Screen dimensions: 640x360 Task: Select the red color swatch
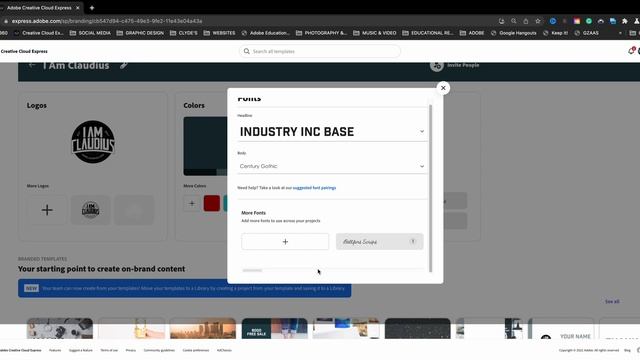(211, 203)
